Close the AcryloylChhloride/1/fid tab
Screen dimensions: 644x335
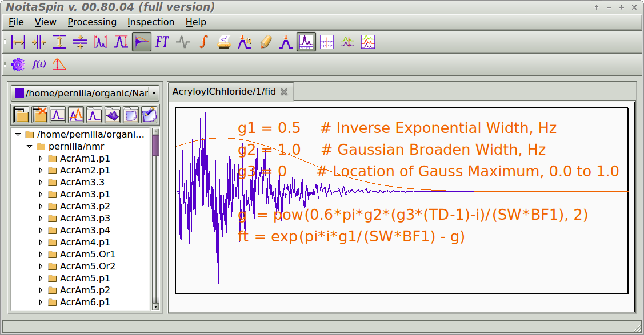284,92
